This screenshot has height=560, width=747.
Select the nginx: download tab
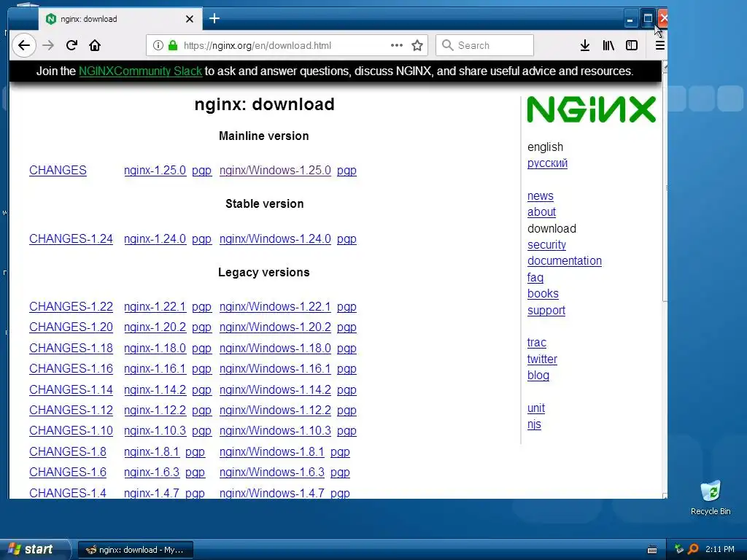[x=120, y=19]
